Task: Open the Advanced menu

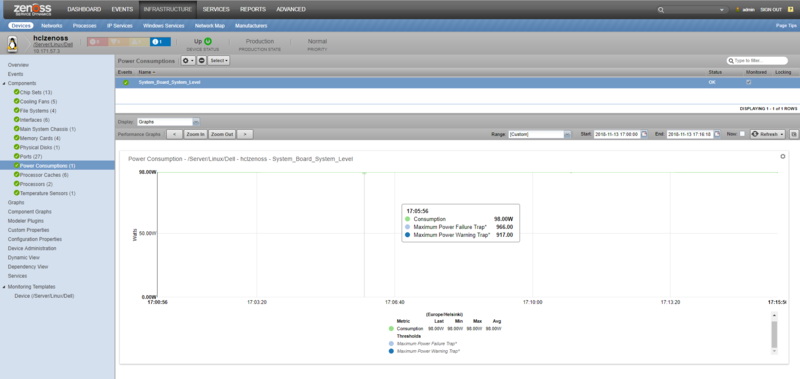Action: [291, 9]
